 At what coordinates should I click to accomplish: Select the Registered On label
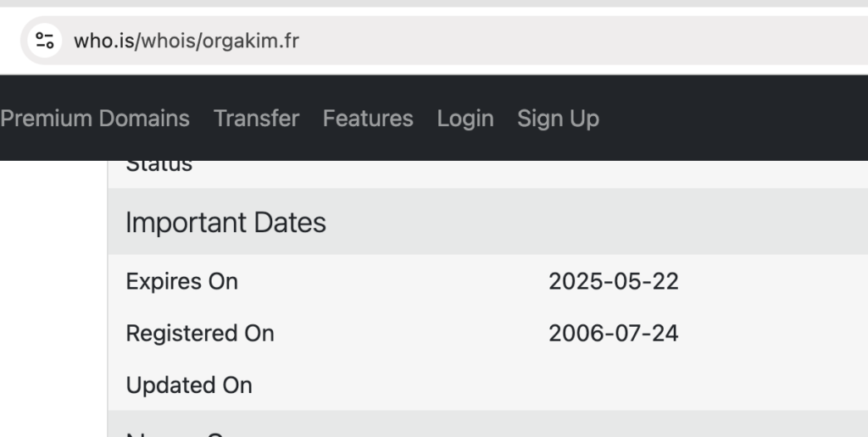[200, 334]
